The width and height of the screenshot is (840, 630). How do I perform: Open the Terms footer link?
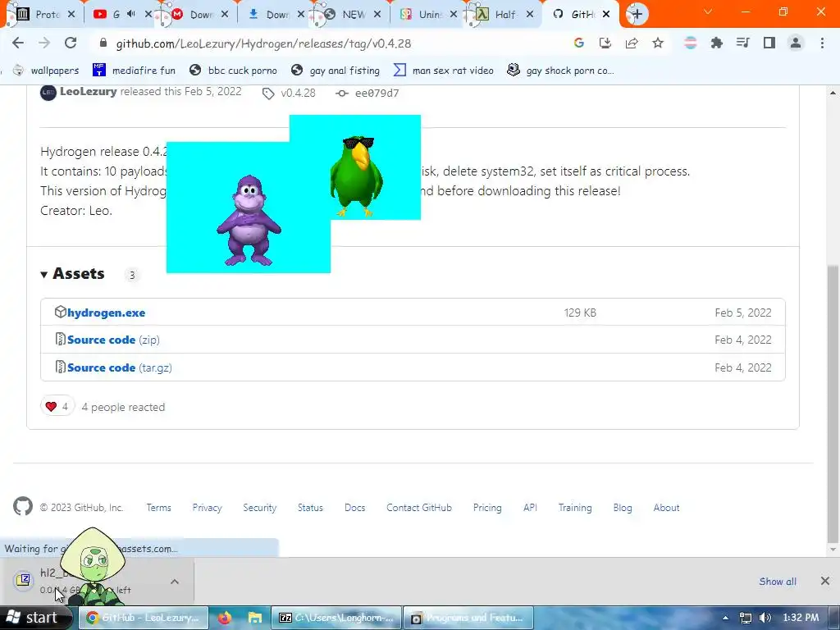point(158,508)
